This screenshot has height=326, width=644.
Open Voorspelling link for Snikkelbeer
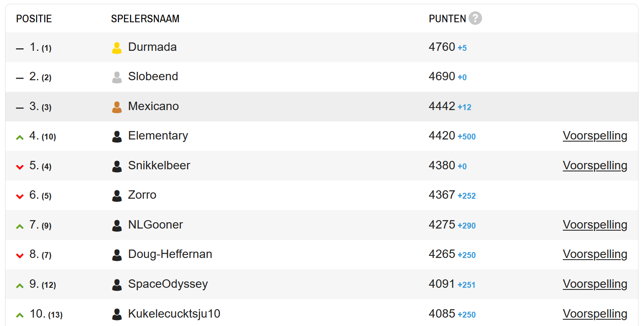(595, 166)
